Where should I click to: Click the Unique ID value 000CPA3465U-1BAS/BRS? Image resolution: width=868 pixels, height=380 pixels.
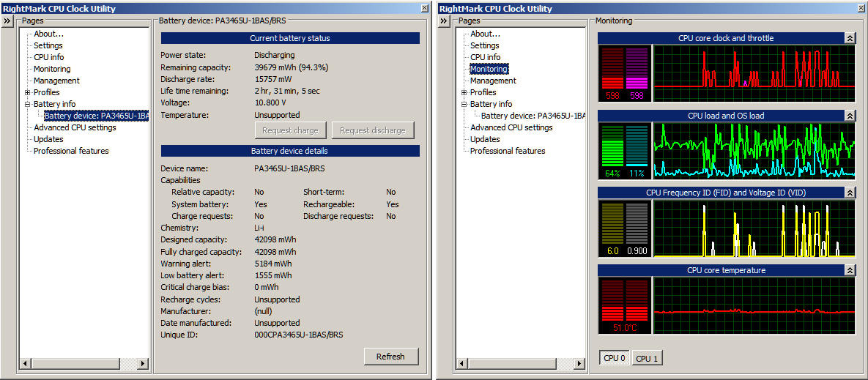(298, 335)
